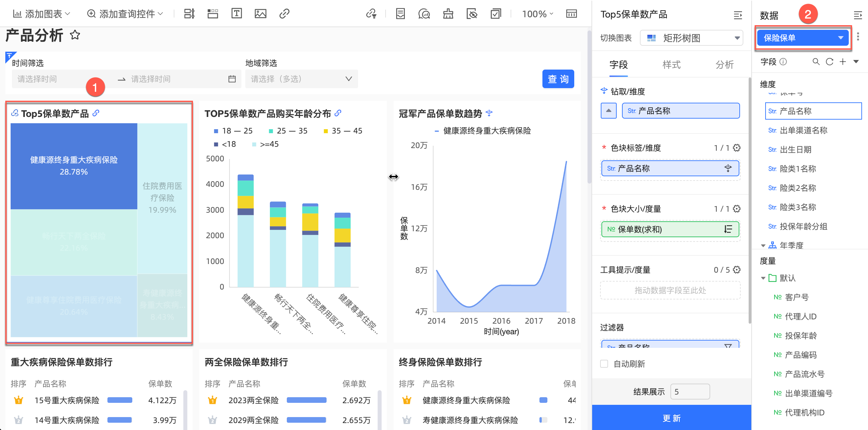Collapse the 默认 measures folder
The width and height of the screenshot is (868, 430).
point(763,278)
